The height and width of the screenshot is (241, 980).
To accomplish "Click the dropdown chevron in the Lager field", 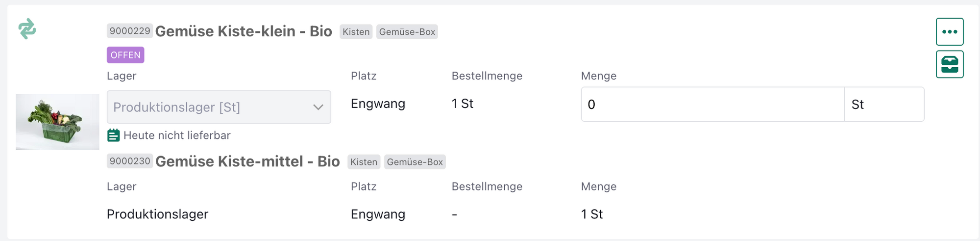I will pyautogui.click(x=318, y=107).
